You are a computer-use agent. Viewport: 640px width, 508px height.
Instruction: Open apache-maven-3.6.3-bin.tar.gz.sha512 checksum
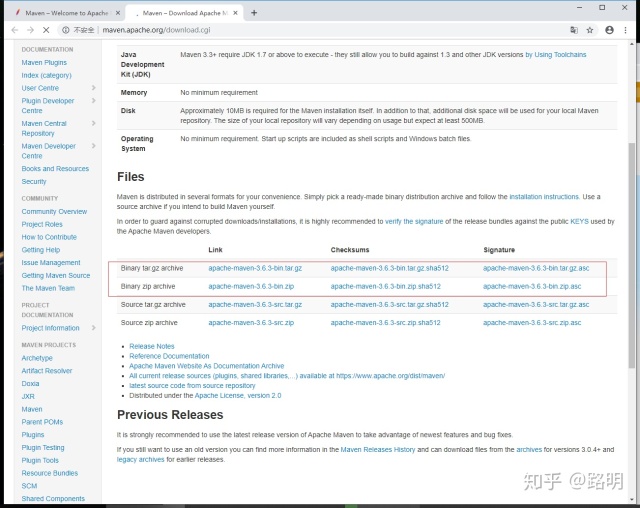coord(390,268)
